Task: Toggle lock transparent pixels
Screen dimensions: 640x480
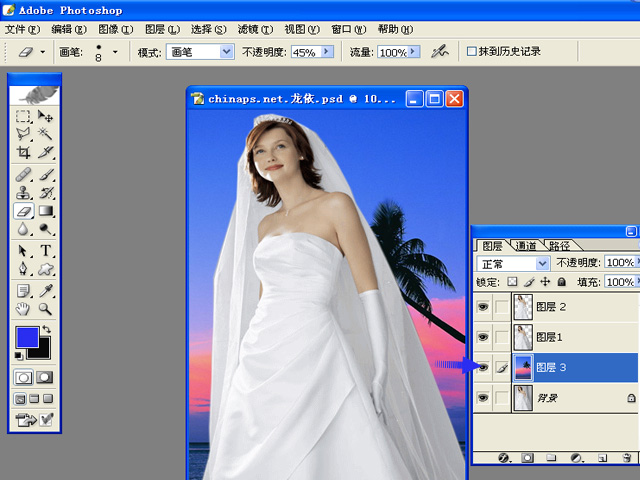Action: pyautogui.click(x=512, y=282)
